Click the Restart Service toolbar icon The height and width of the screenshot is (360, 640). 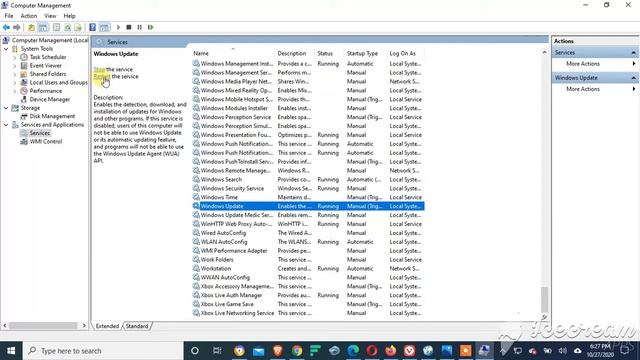point(151,27)
